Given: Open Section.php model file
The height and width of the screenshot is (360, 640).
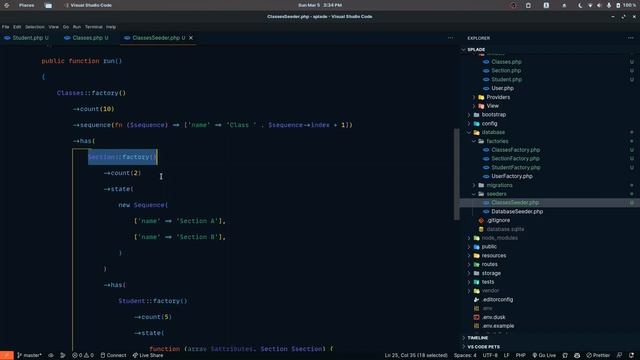Looking at the screenshot, I should click(506, 71).
